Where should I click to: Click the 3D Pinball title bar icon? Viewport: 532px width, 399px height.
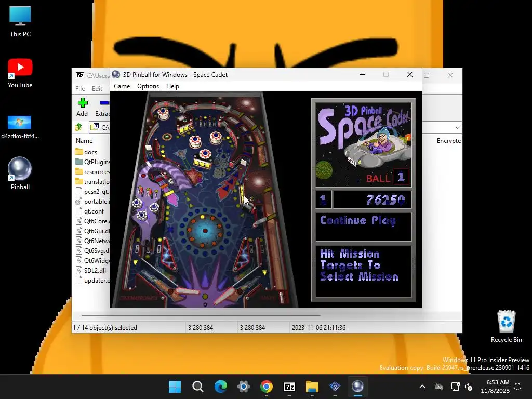(116, 75)
